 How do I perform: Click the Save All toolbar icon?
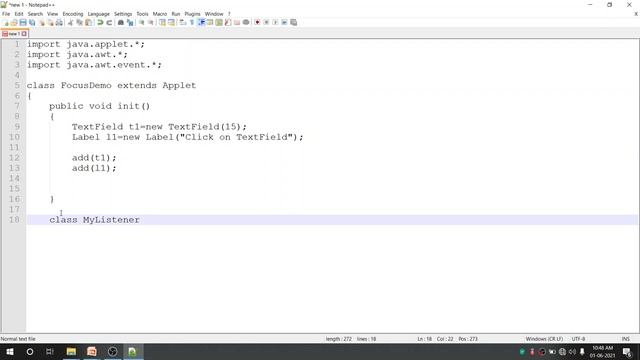coord(32,22)
